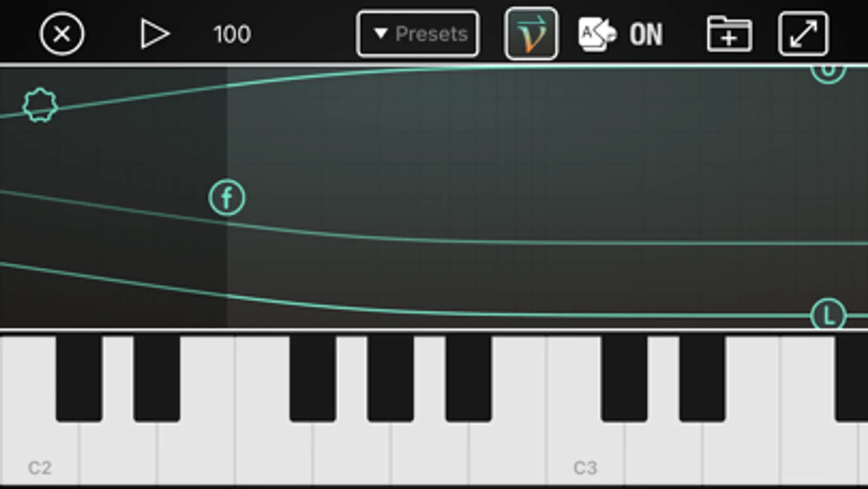868x489 pixels.
Task: Select the L handle on lower curve
Action: point(828,315)
